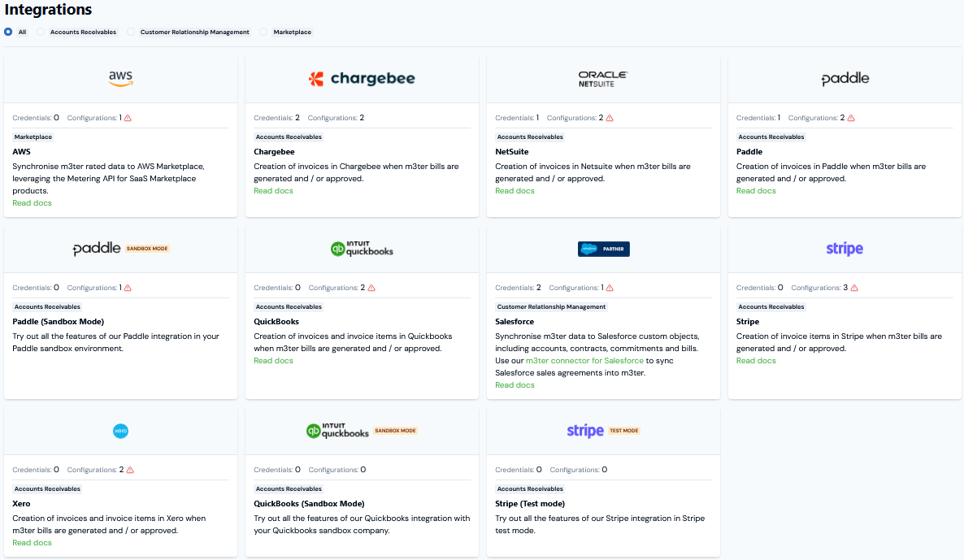The image size is (964, 560).
Task: Click Credentials: 1 on NetSuite card
Action: tap(517, 118)
